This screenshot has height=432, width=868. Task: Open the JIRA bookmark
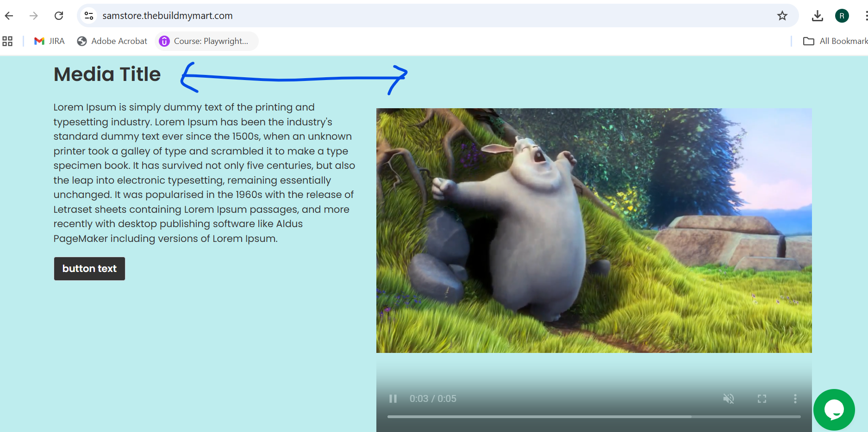tap(50, 41)
